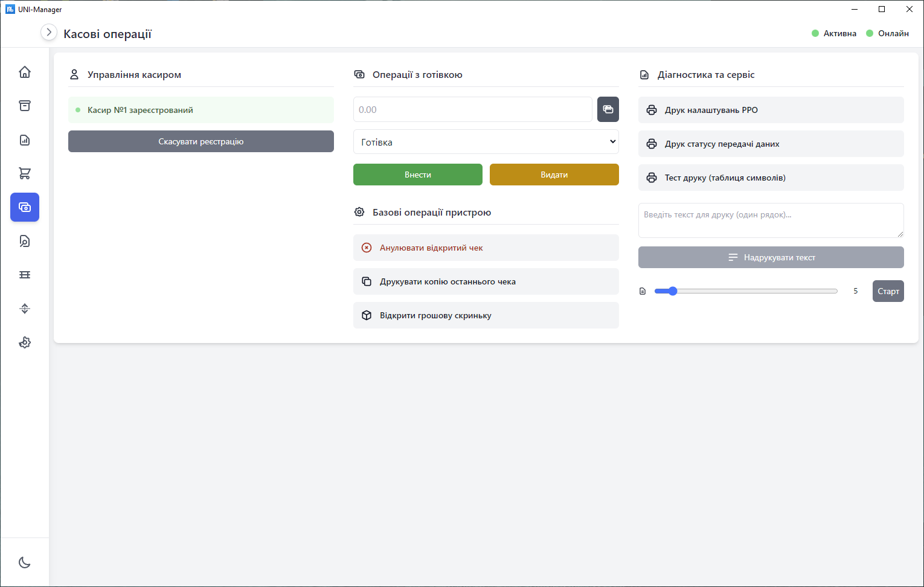Click the cash balance icon beside amount field

pos(608,109)
